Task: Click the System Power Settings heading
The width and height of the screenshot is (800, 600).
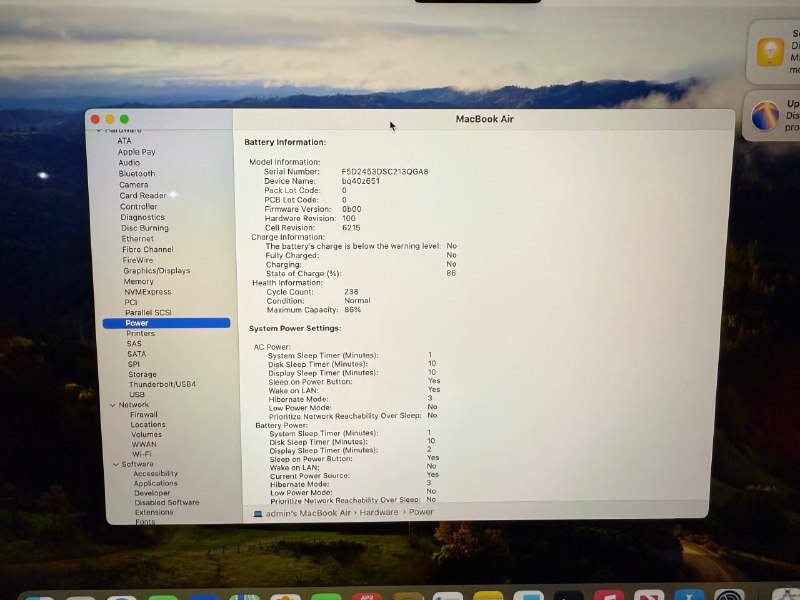Action: 295,328
